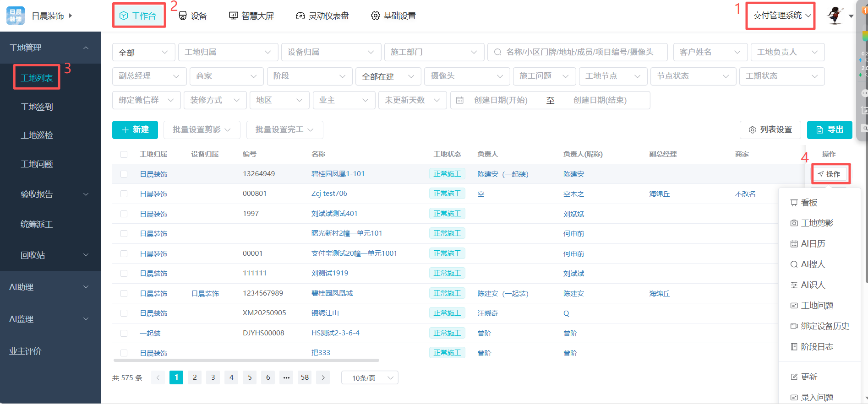Click the 工地剪影 camera icon in the menu
The image size is (868, 404).
click(x=794, y=223)
